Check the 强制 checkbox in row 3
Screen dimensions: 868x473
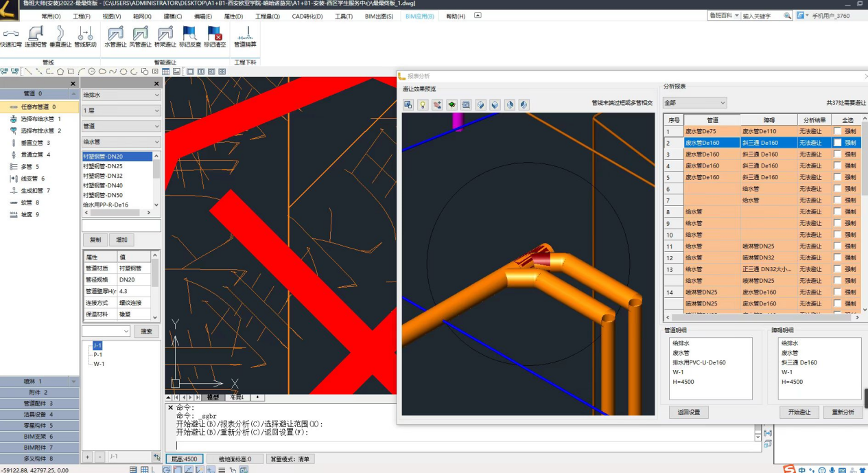[x=837, y=154]
